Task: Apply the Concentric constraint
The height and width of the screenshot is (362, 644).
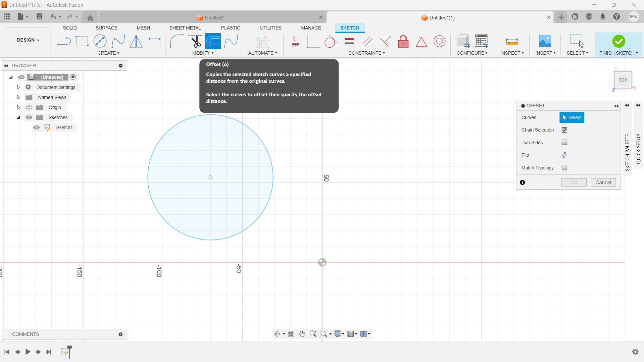Action: tap(440, 41)
